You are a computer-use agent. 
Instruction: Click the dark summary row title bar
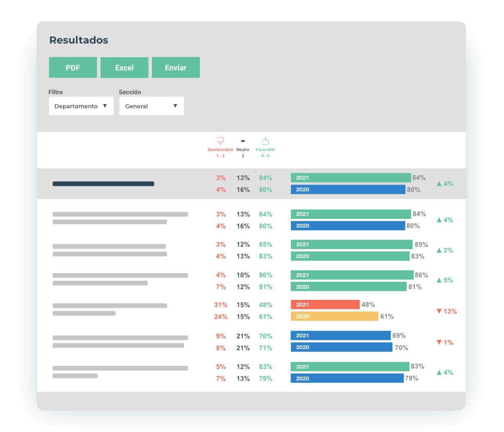tap(103, 184)
